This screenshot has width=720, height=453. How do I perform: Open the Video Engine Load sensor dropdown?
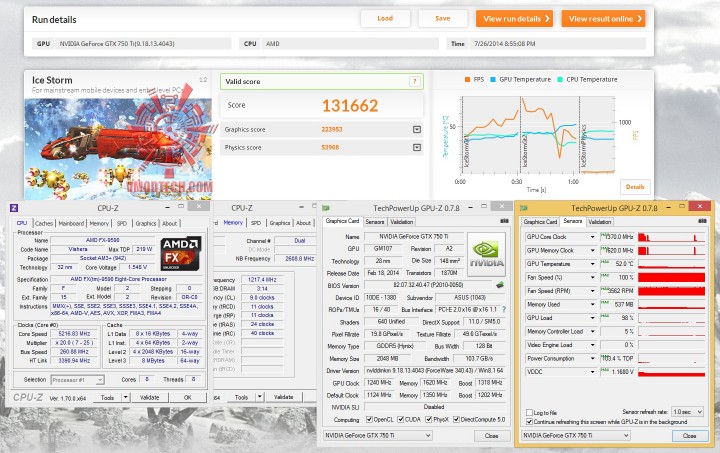[x=592, y=345]
